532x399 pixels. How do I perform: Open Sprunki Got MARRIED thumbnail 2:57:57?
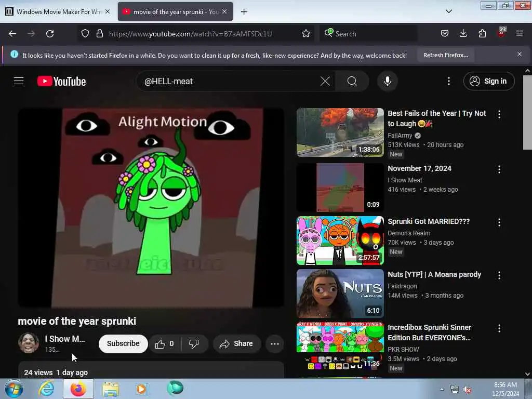point(340,240)
